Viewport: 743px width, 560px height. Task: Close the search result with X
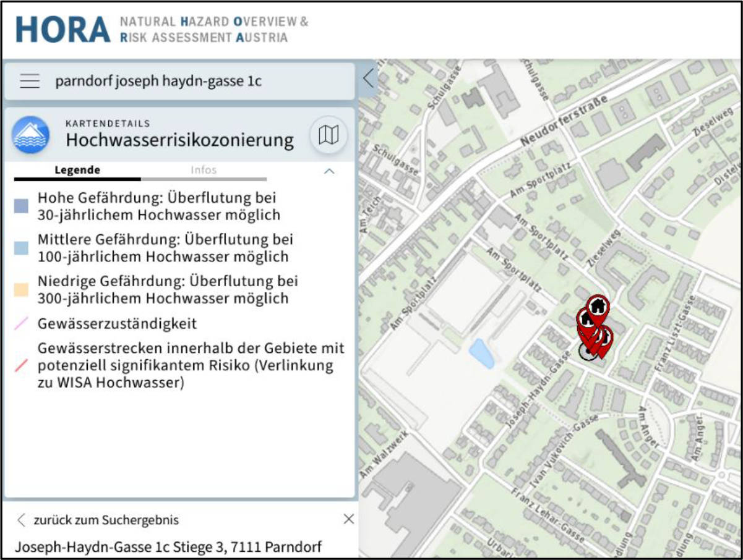click(348, 519)
